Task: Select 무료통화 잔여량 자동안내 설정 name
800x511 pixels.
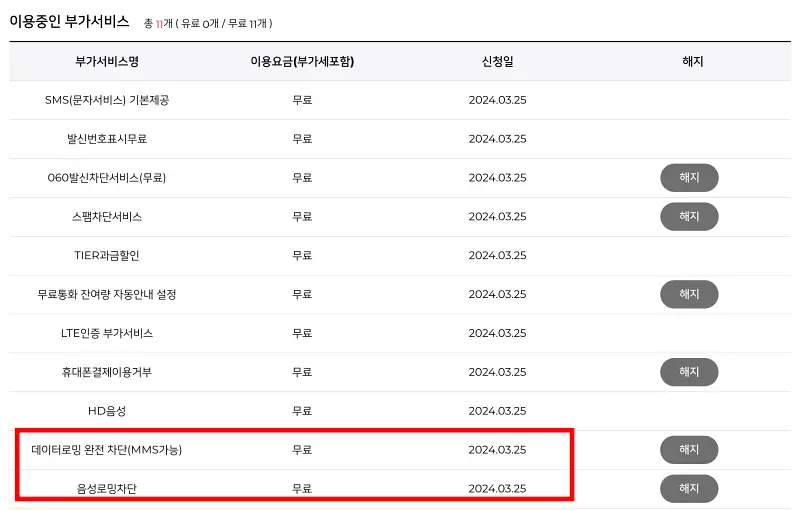Action: click(x=107, y=294)
